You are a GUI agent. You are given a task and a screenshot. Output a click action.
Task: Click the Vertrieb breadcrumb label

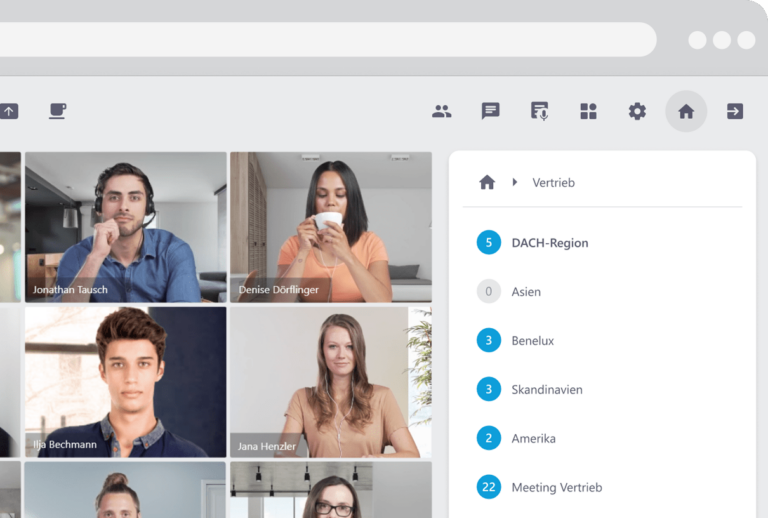point(553,183)
